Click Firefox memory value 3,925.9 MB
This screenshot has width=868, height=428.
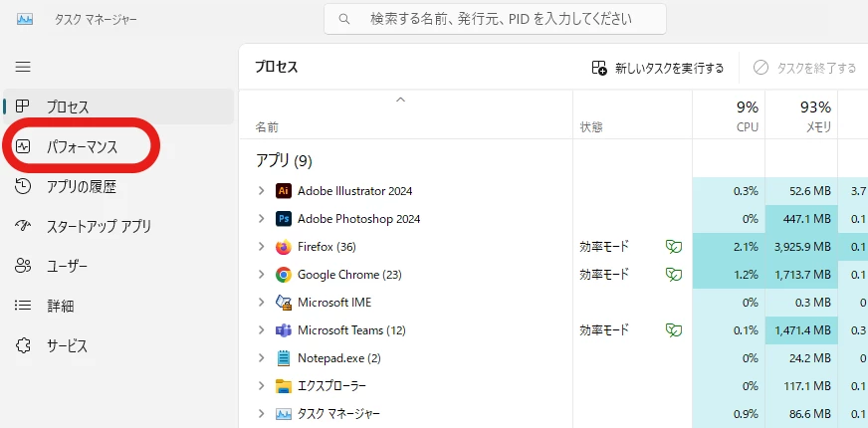tap(802, 247)
